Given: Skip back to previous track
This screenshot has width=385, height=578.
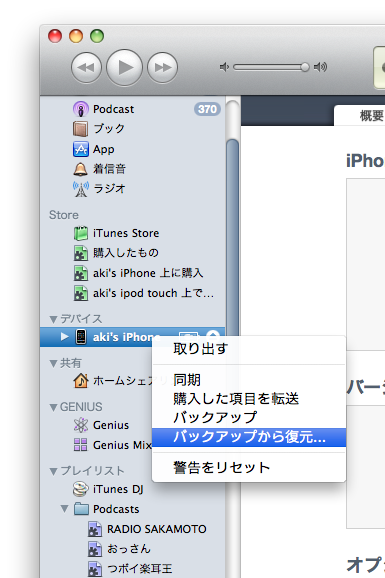Looking at the screenshot, I should tap(86, 67).
